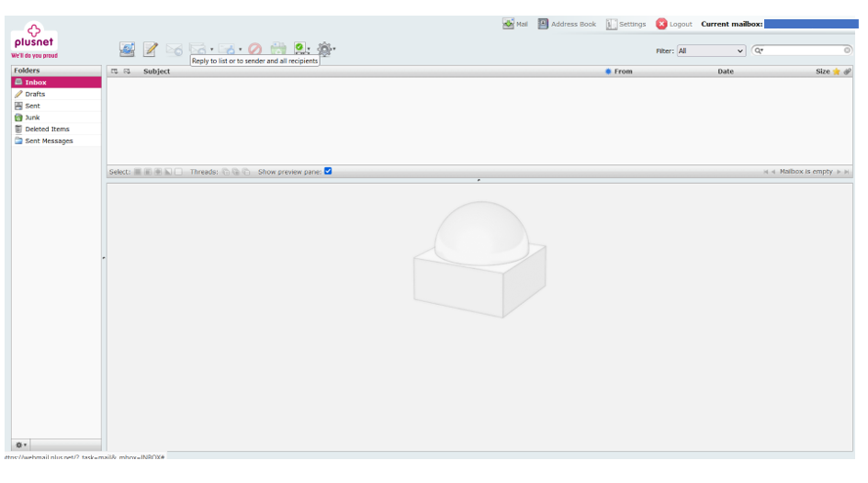The width and height of the screenshot is (868, 483).
Task: Click the Mark messages icon in toolbar
Action: pos(300,49)
